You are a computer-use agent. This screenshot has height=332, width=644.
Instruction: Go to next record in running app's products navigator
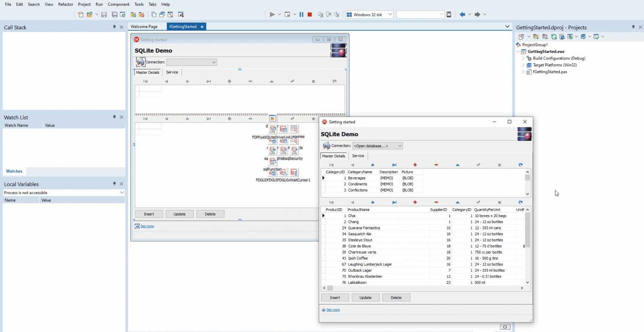[x=373, y=202]
